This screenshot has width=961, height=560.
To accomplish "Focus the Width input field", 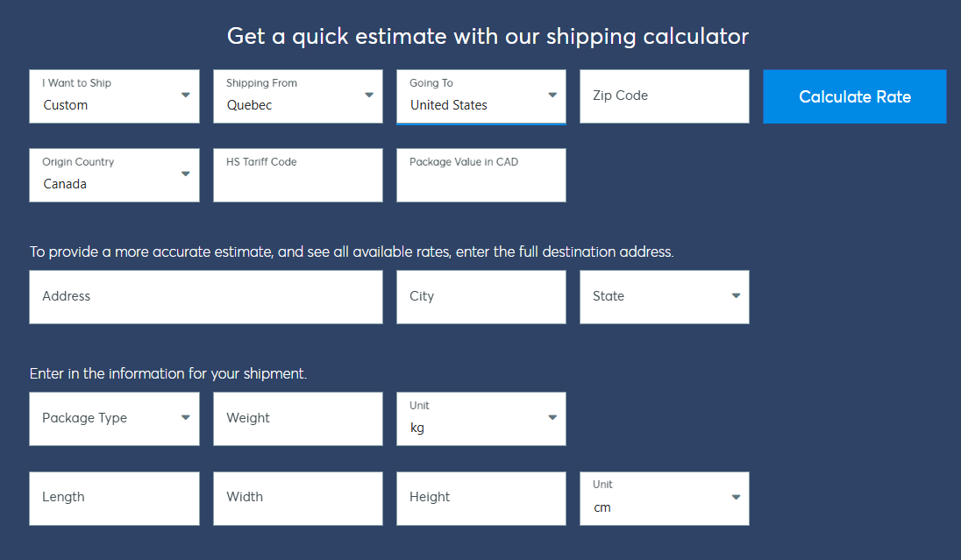I will click(297, 499).
